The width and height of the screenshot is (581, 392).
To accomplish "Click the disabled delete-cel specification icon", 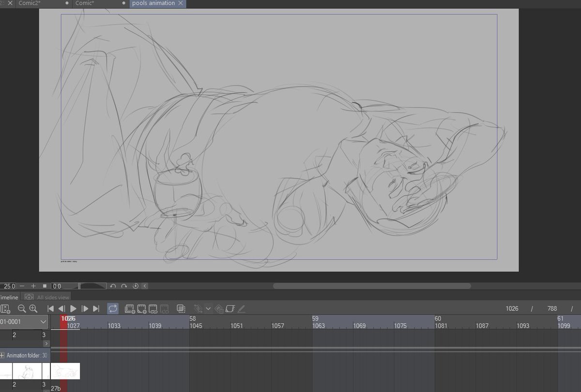I will point(165,308).
